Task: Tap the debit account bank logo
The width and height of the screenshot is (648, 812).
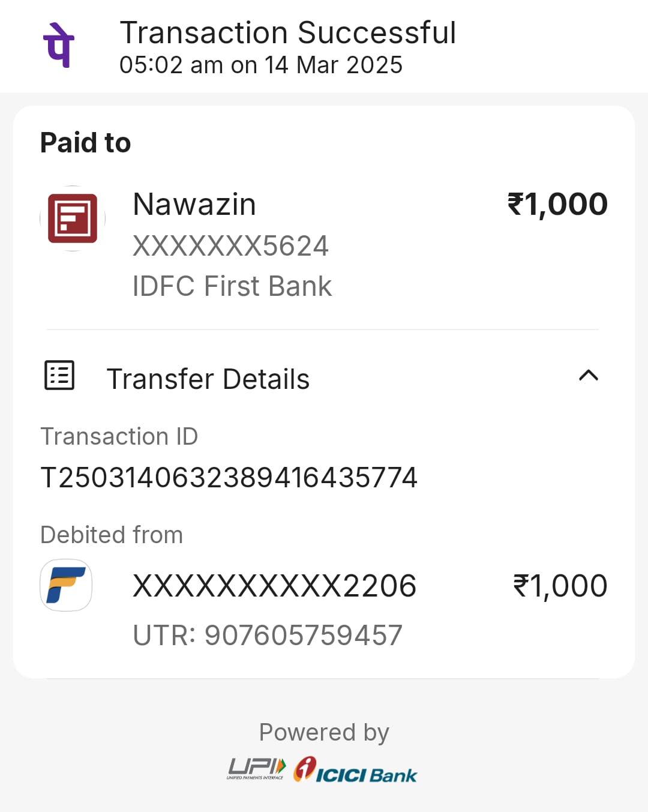Action: click(x=66, y=585)
